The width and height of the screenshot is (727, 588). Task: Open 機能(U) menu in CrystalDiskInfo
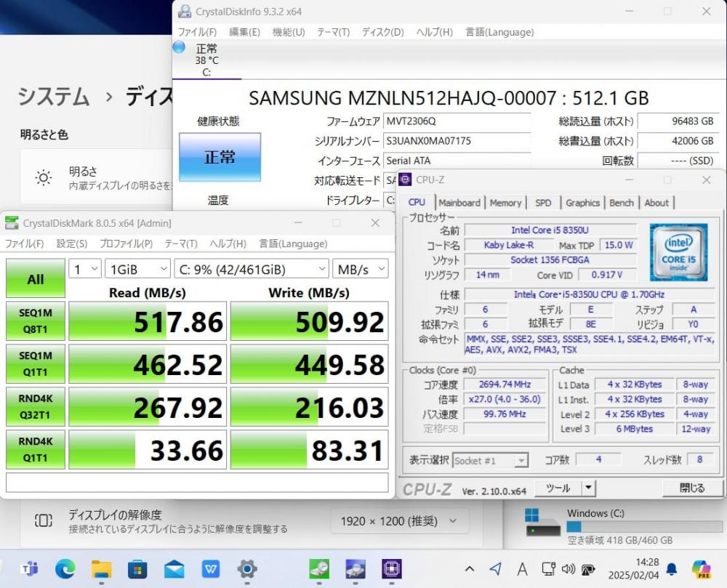pos(289,32)
